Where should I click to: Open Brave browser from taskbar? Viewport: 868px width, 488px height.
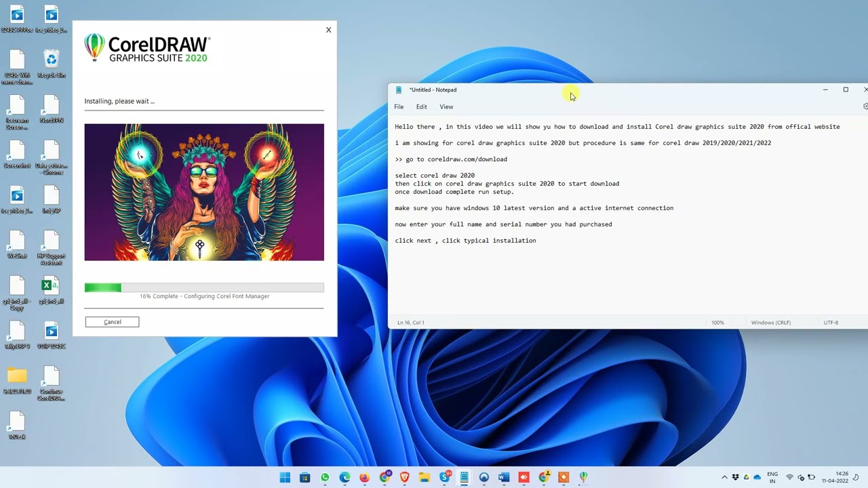pos(405,477)
